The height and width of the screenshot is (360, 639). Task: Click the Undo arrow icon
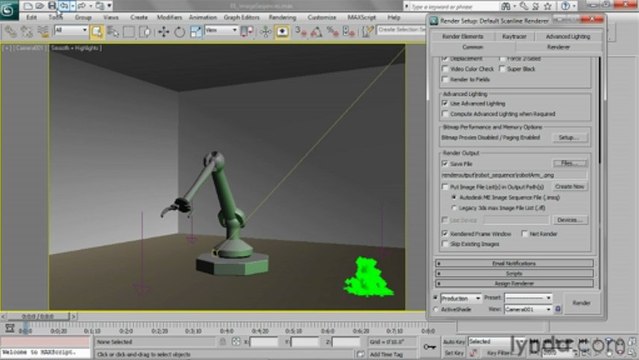[x=64, y=5]
